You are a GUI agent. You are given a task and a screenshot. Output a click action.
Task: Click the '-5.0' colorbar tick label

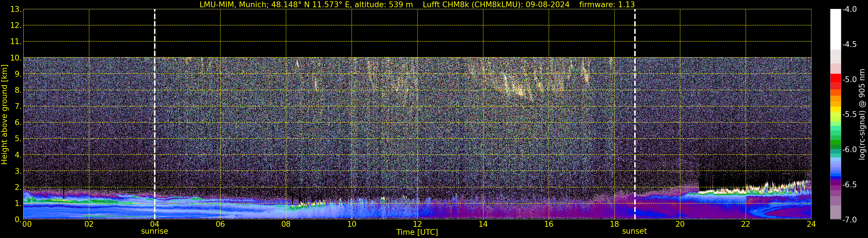tap(849, 80)
